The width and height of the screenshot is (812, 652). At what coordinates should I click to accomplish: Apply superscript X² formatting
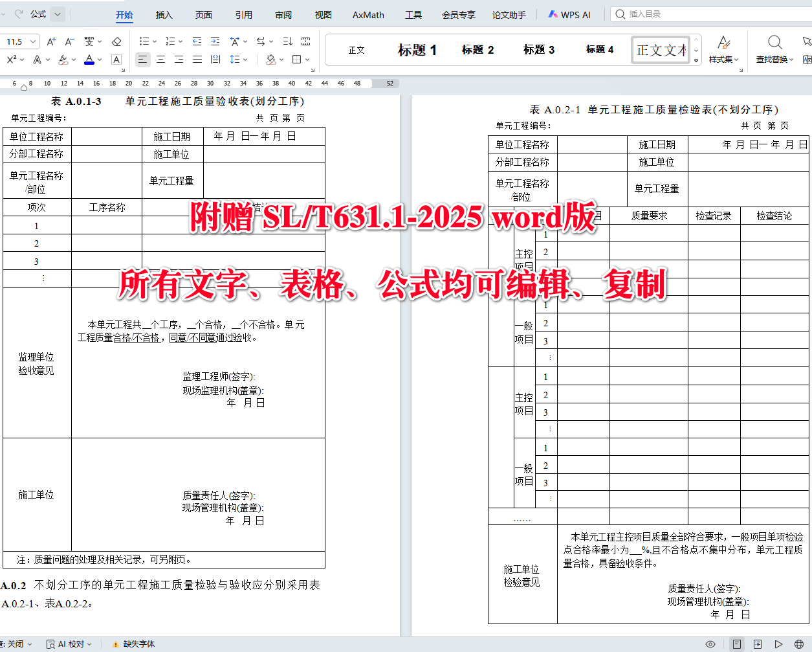[x=11, y=60]
